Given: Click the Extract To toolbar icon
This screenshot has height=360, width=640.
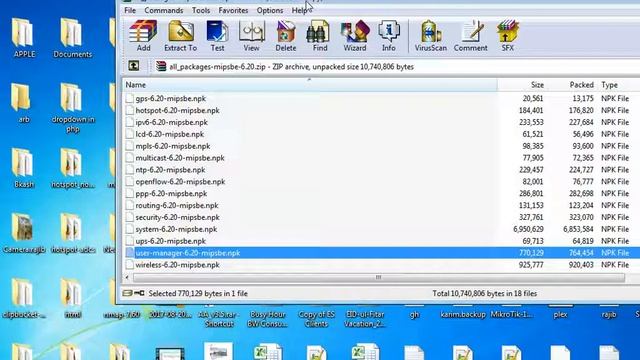Looking at the screenshot, I should point(180,36).
